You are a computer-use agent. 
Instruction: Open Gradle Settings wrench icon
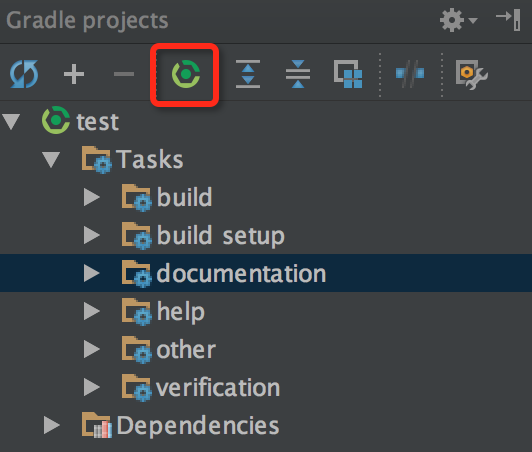click(472, 74)
